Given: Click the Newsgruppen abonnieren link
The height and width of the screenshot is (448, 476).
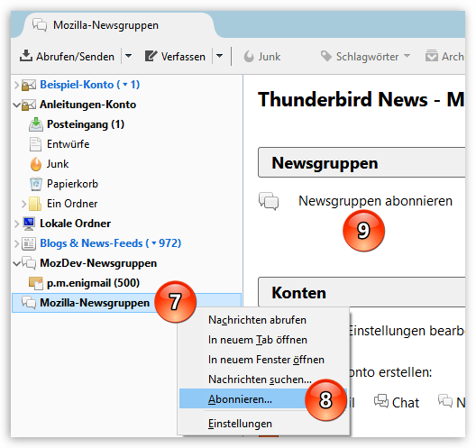Looking at the screenshot, I should [x=376, y=201].
